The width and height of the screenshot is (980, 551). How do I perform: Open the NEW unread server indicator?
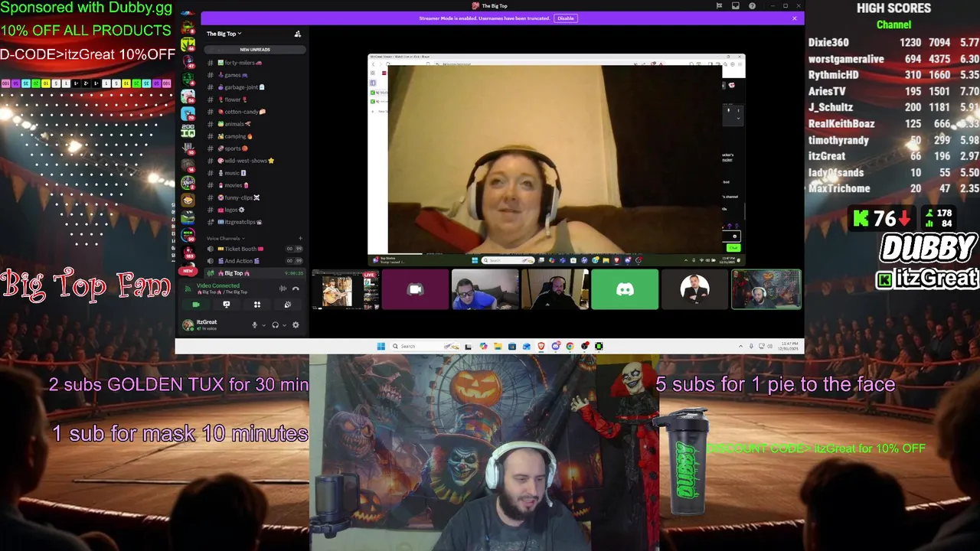(188, 271)
